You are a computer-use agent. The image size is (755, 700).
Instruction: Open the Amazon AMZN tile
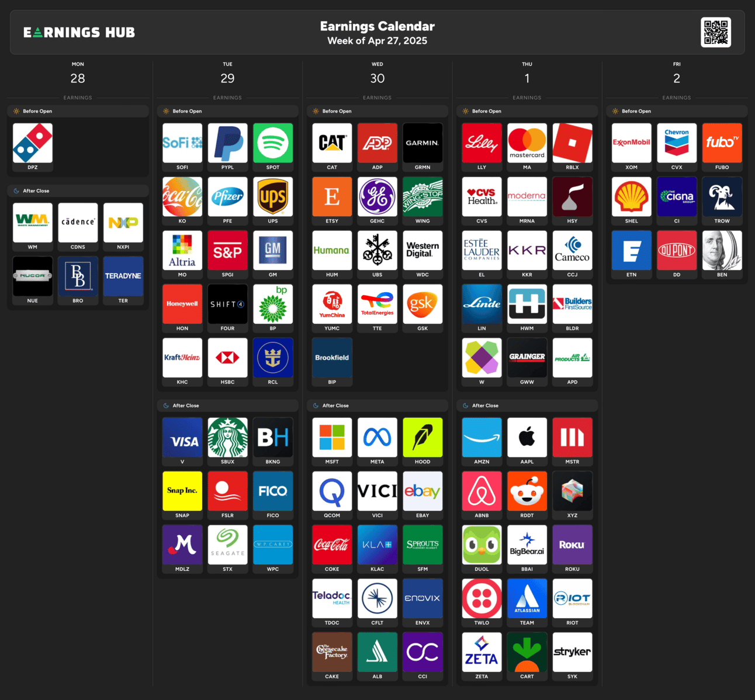click(482, 442)
